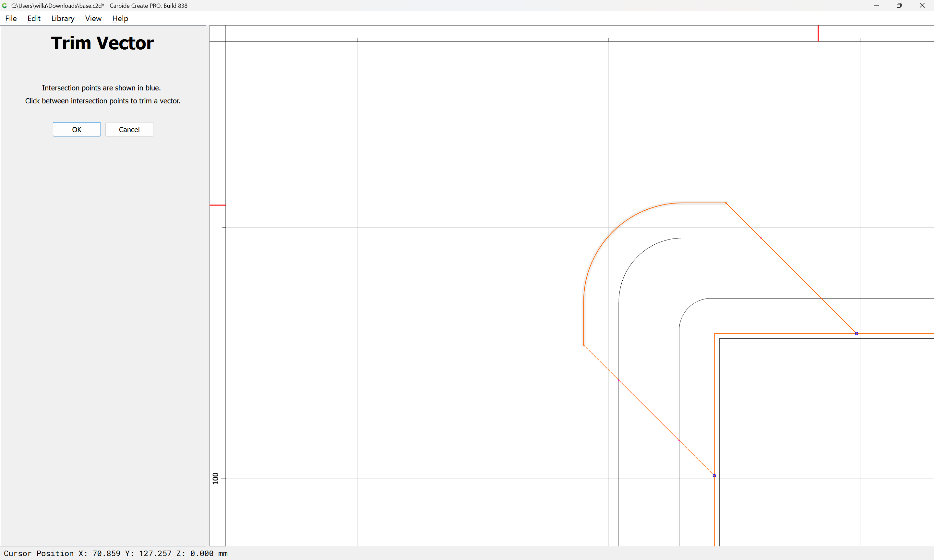The image size is (934, 560).
Task: Open the Library menu
Action: 63,18
